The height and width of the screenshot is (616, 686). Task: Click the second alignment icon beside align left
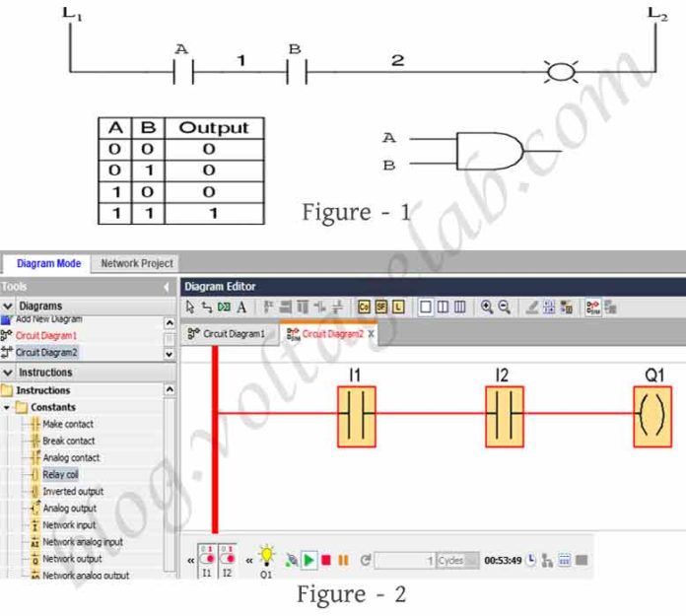pyautogui.click(x=285, y=308)
